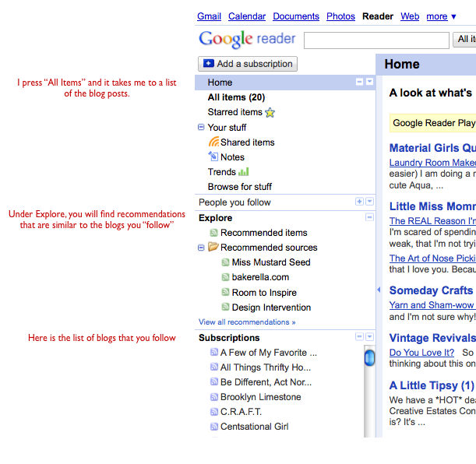Open the Little Miss Momm... feed heading

(432, 206)
